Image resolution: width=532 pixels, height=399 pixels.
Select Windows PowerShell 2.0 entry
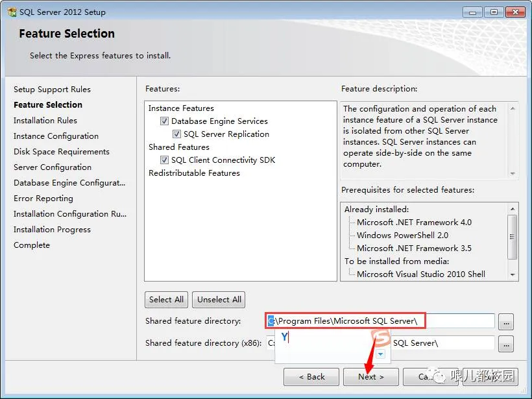(402, 235)
